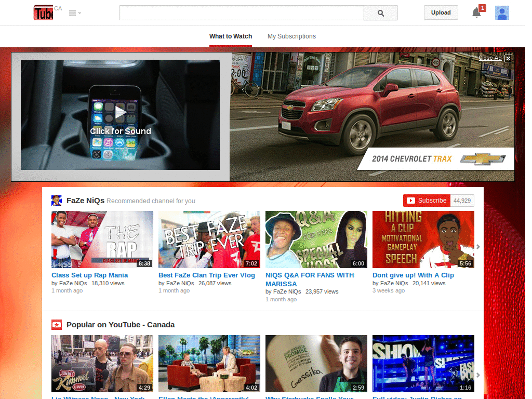Click Dont give up! With A Clip title
Viewport: 532px width, 399px height.
click(x=413, y=275)
